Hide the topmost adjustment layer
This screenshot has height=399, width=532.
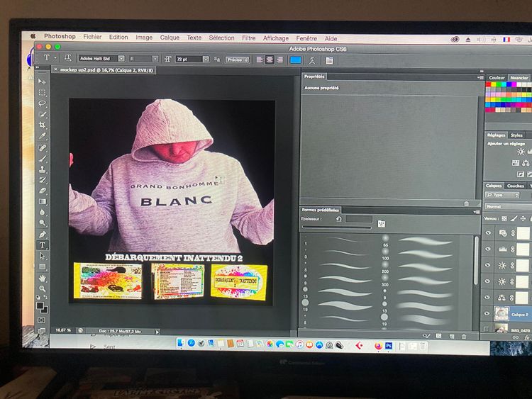tap(488, 233)
